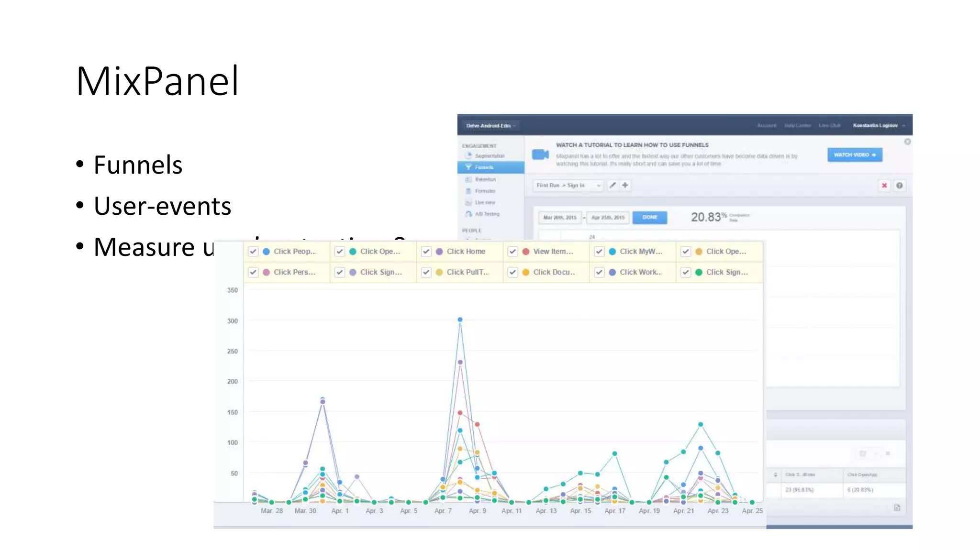The image size is (980, 551).
Task: Click the Apr 2015 end date field
Action: point(608,218)
